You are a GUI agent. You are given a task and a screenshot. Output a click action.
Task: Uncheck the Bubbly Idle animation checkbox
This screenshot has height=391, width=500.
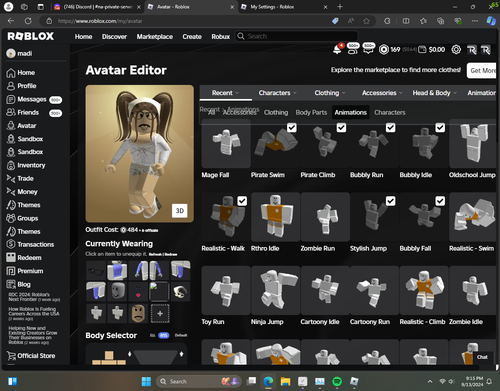coord(440,128)
